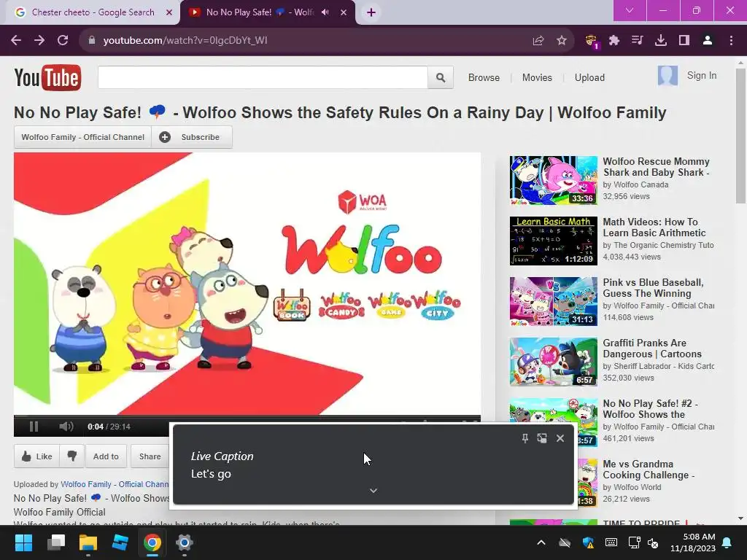The height and width of the screenshot is (560, 747).
Task: Open the Browse menu item
Action: [x=484, y=77]
